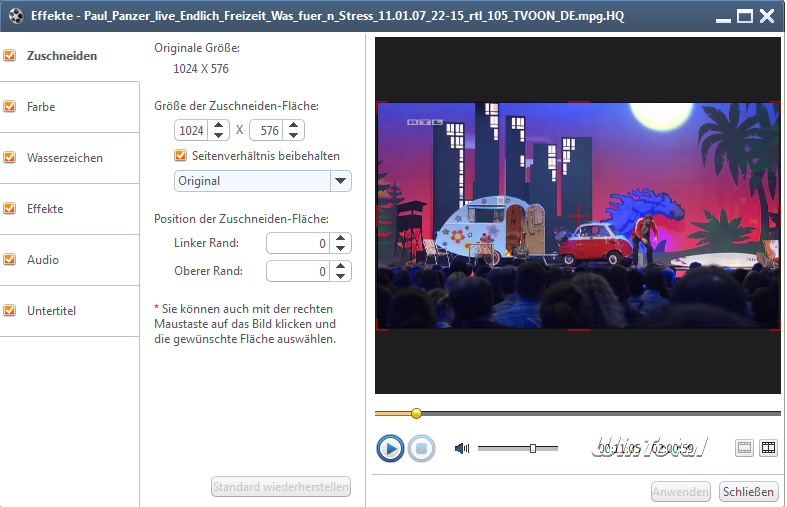Decrease Oberer Rand value
This screenshot has height=507, width=787.
pos(340,276)
